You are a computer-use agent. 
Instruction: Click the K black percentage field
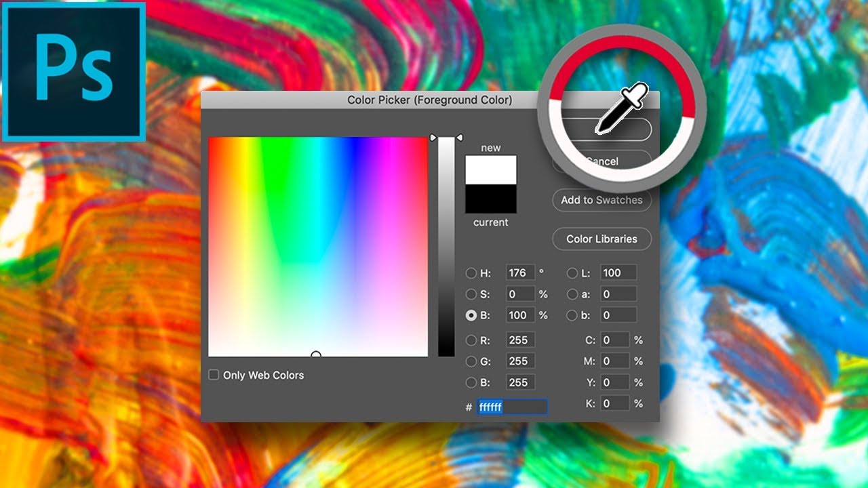[614, 403]
